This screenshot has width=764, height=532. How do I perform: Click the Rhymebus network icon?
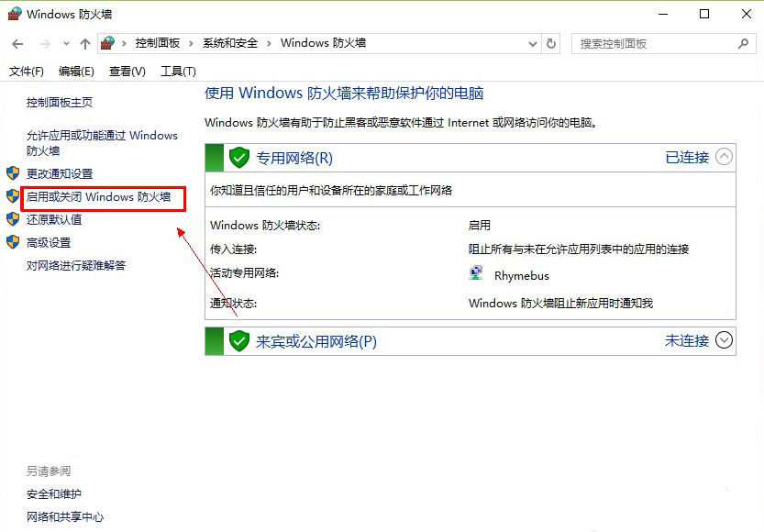point(475,273)
